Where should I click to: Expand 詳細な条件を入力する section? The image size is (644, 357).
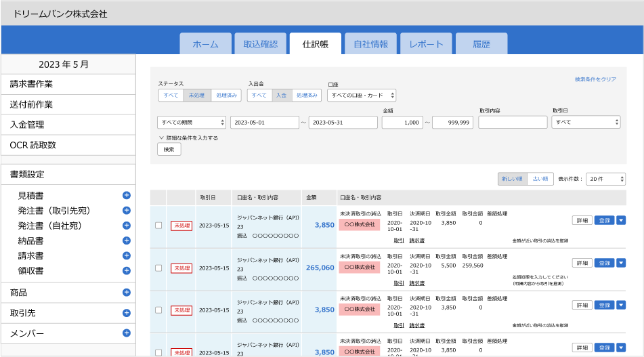pyautogui.click(x=188, y=138)
